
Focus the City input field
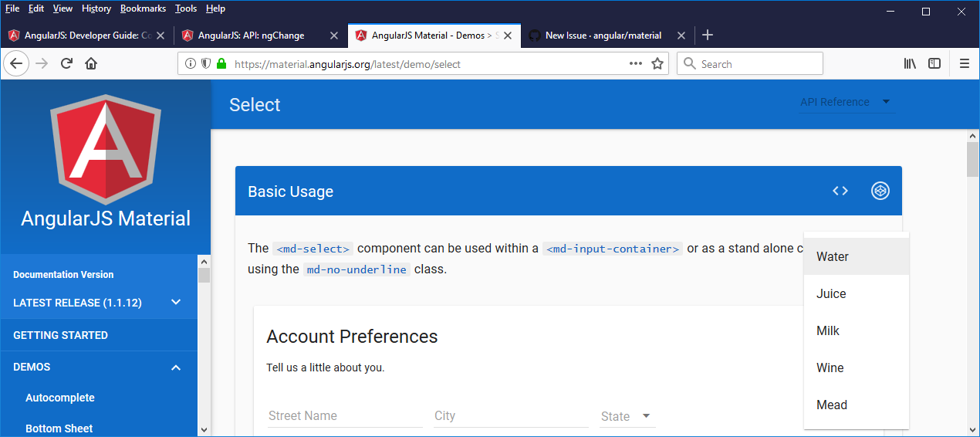(x=511, y=416)
